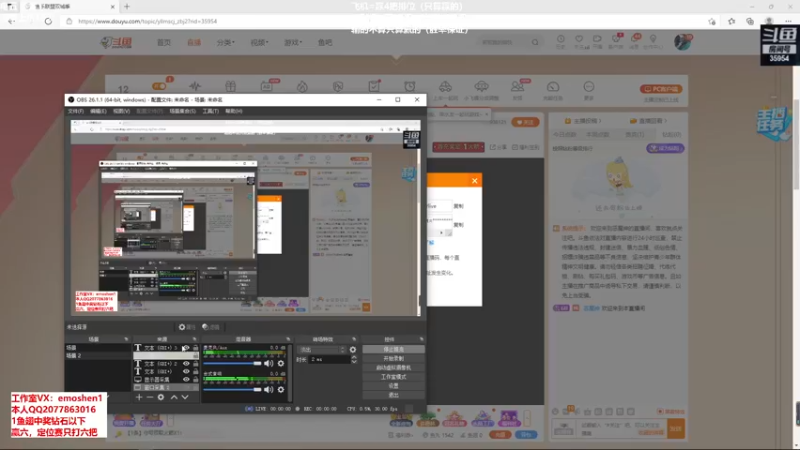Click the 滤镜 filters button
The height and width of the screenshot is (450, 800).
tap(211, 327)
